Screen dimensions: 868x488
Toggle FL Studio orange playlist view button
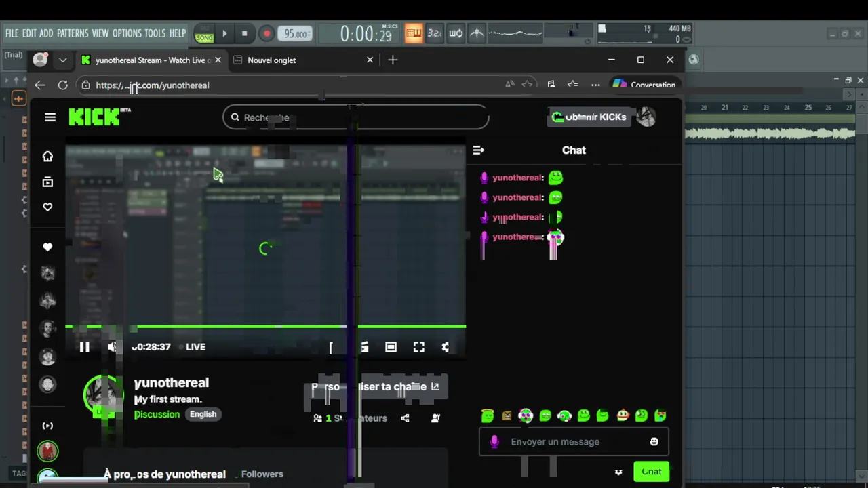pyautogui.click(x=414, y=33)
